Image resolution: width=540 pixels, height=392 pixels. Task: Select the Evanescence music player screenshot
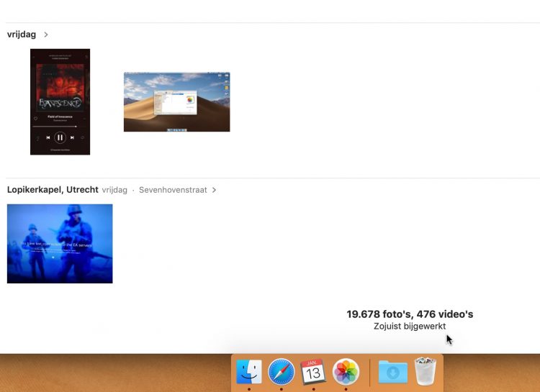[60, 101]
